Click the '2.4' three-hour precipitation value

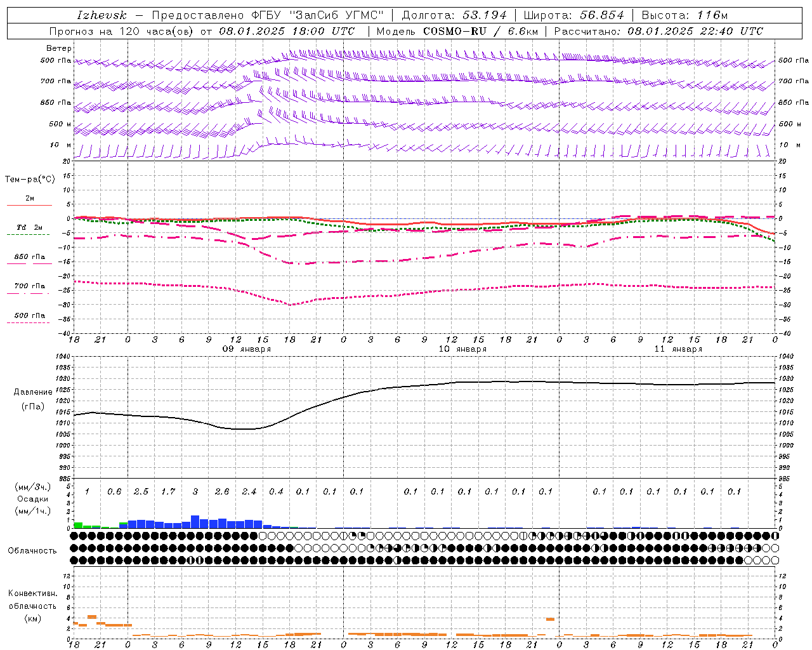point(249,491)
